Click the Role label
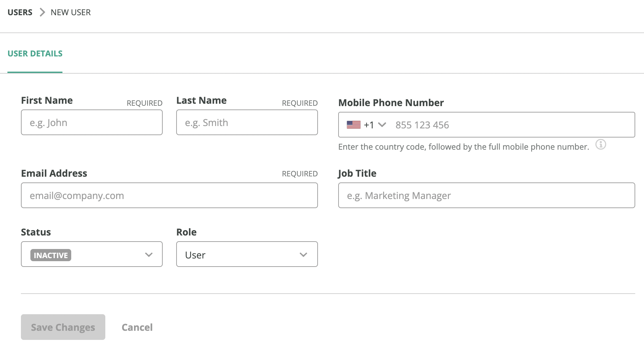The height and width of the screenshot is (348, 644). [x=186, y=232]
